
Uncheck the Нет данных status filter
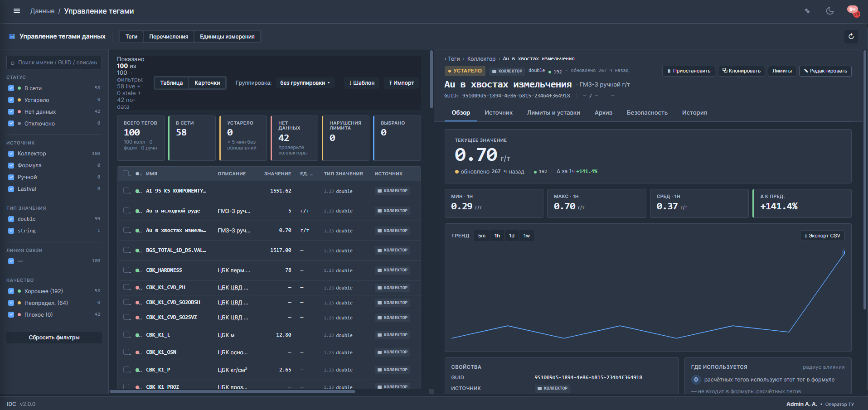coord(11,111)
